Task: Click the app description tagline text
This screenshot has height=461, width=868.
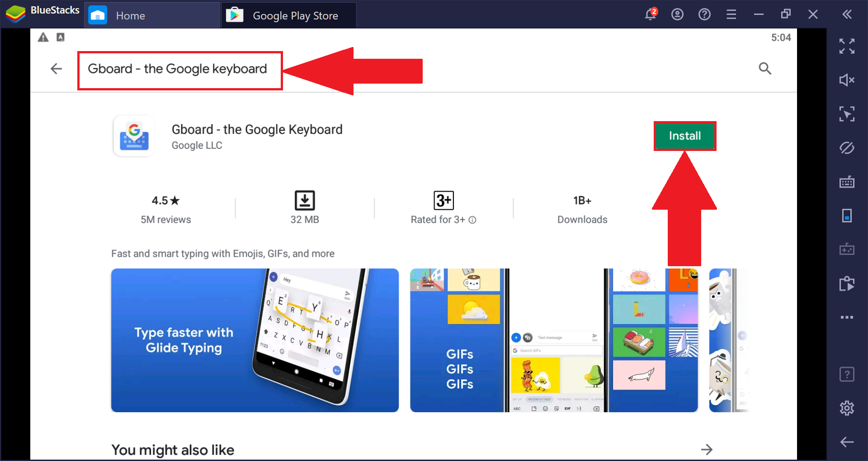Action: [223, 254]
